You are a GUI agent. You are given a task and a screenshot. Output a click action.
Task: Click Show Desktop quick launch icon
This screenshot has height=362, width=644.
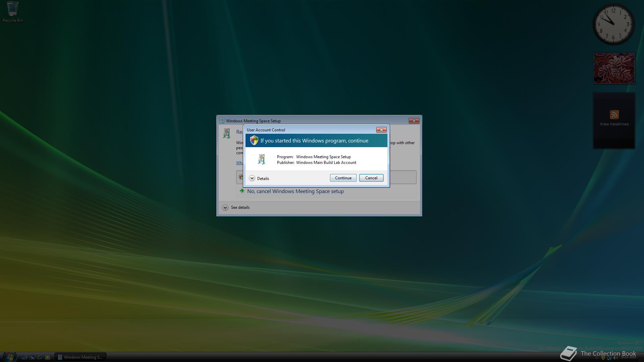point(24,357)
